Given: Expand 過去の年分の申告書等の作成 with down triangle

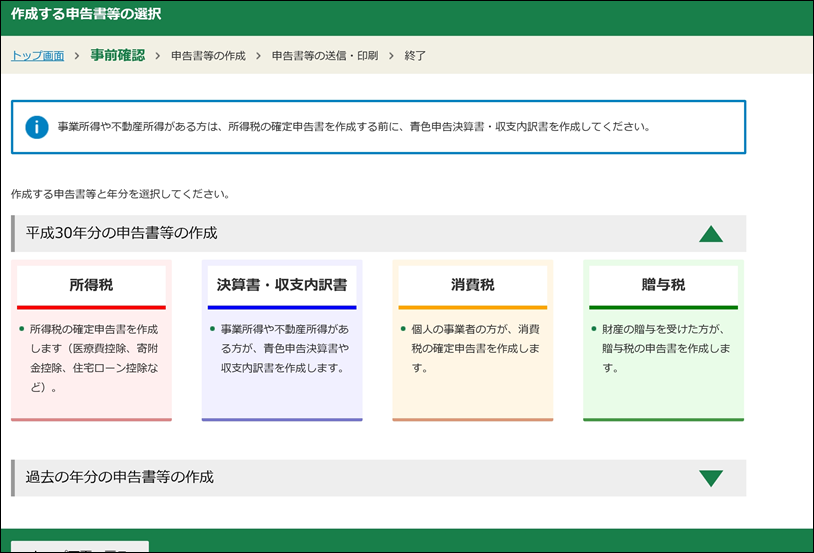Looking at the screenshot, I should coord(711,478).
